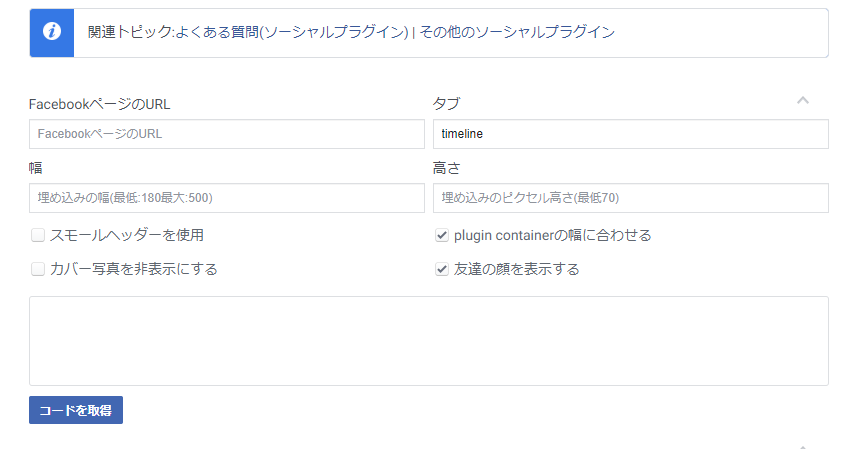The width and height of the screenshot is (850, 449).
Task: Focus the 高さ pixel height field
Action: [x=630, y=198]
